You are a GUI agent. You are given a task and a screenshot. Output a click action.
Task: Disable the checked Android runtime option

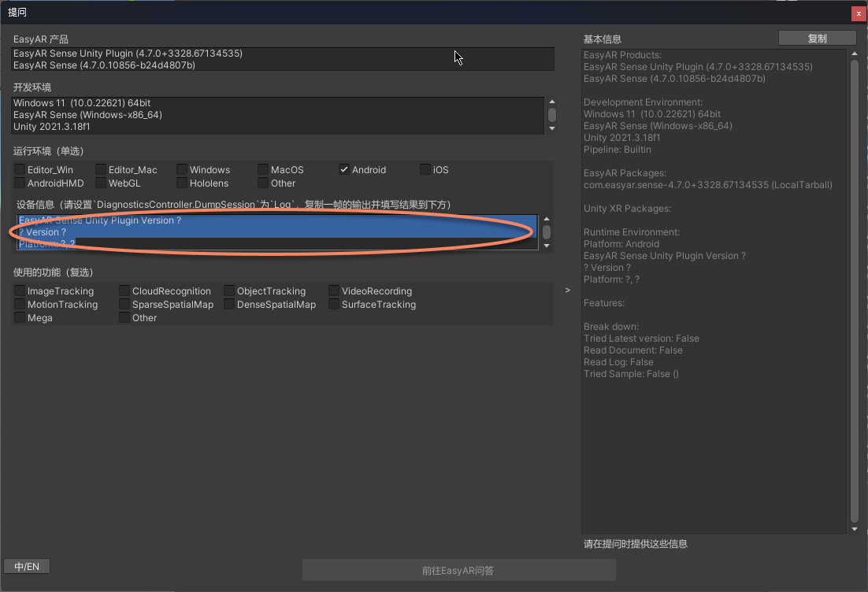(x=344, y=169)
